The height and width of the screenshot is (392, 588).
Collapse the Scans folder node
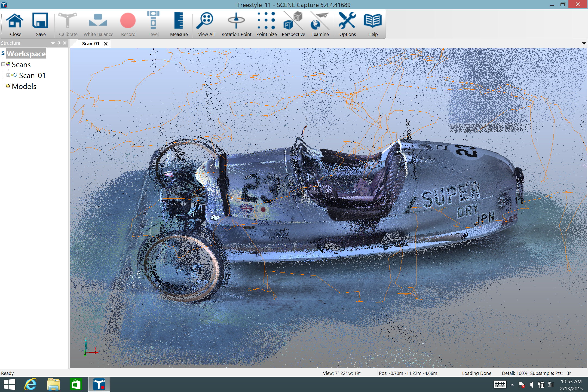(3, 64)
